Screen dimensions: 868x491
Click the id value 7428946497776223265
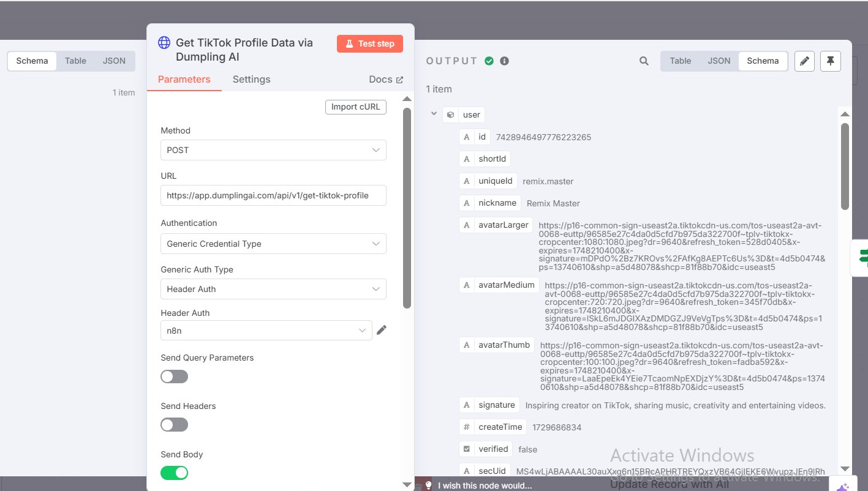[543, 137]
